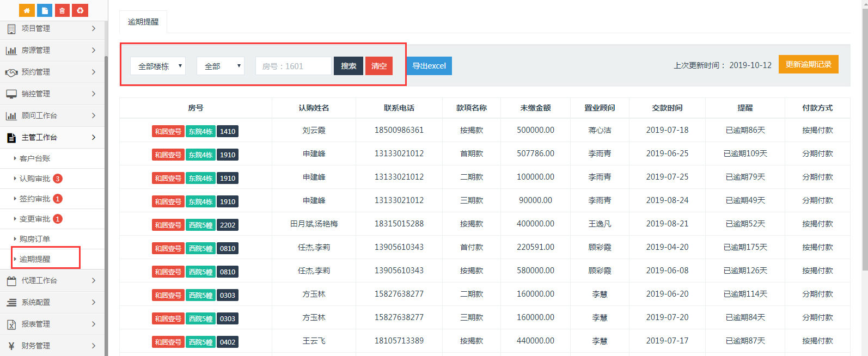Open 认购审批 in the sidebar
The image size is (868, 356).
click(x=35, y=179)
